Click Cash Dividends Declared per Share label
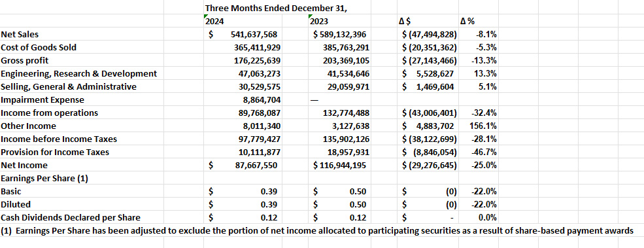The height and width of the screenshot is (248, 644). coord(71,217)
